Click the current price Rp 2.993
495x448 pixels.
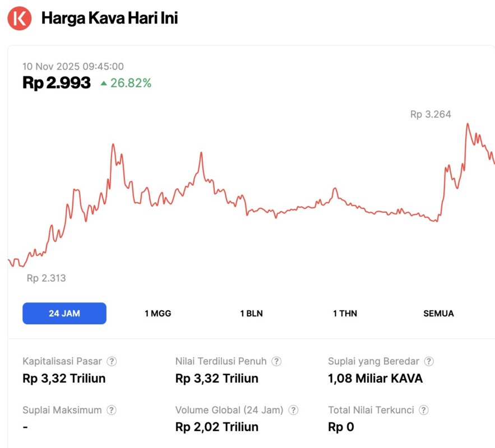57,83
